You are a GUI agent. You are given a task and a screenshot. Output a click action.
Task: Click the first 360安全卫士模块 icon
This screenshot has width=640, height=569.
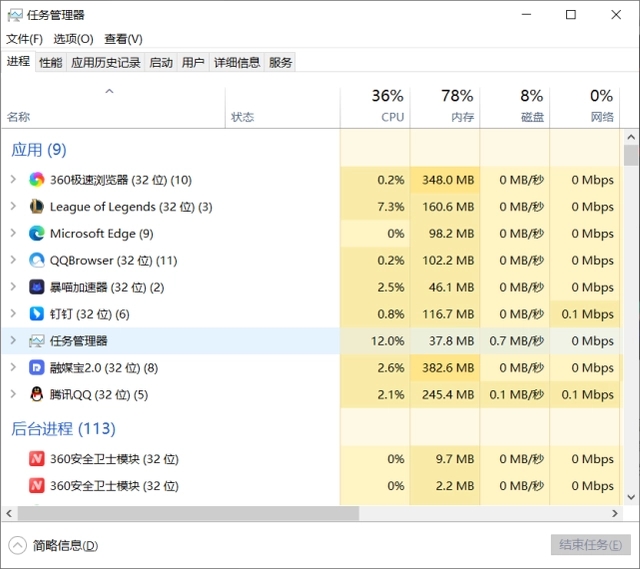click(x=37, y=459)
